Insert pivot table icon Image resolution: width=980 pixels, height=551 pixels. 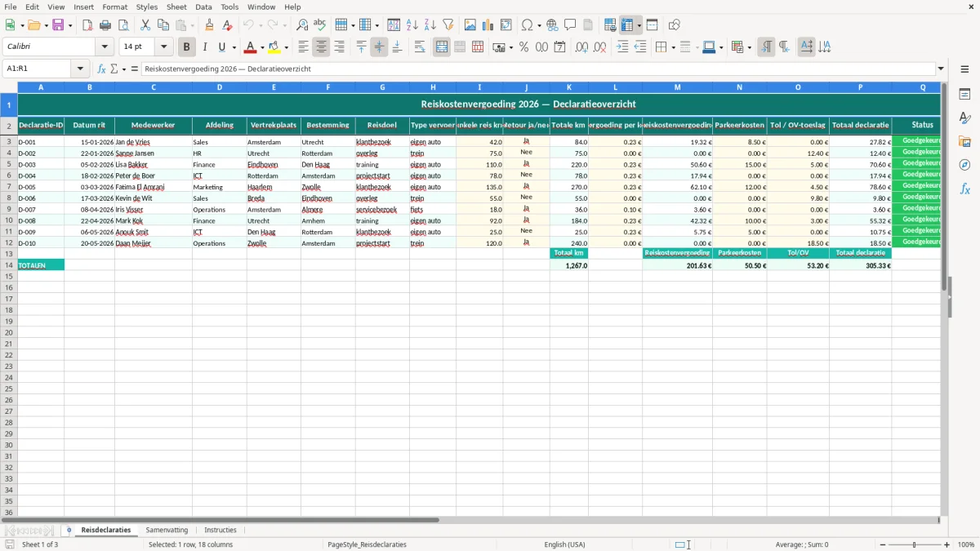tap(506, 25)
